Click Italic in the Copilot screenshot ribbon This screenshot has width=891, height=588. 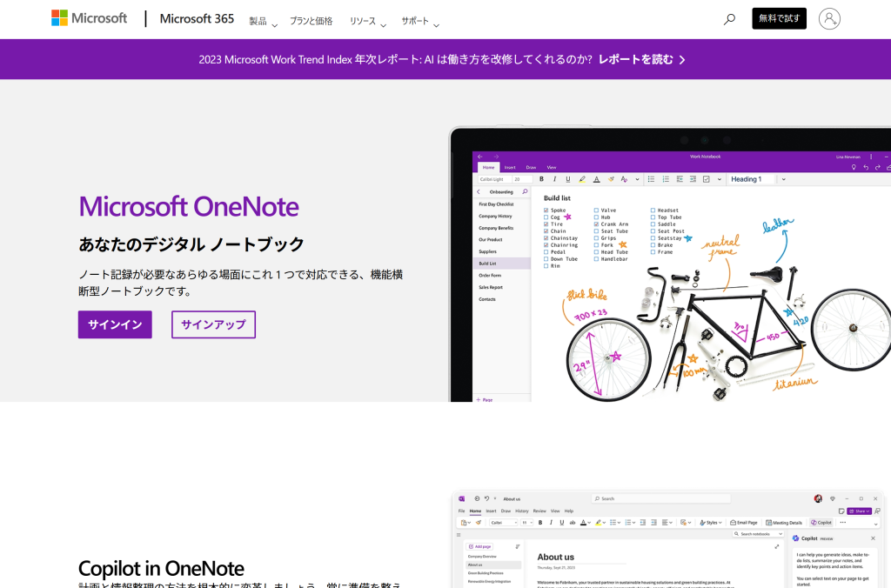tap(551, 522)
